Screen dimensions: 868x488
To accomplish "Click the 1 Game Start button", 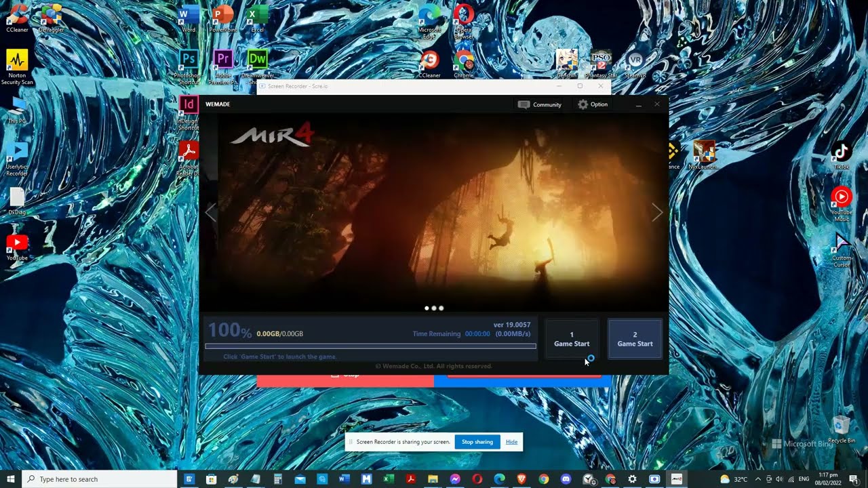I will pyautogui.click(x=572, y=339).
